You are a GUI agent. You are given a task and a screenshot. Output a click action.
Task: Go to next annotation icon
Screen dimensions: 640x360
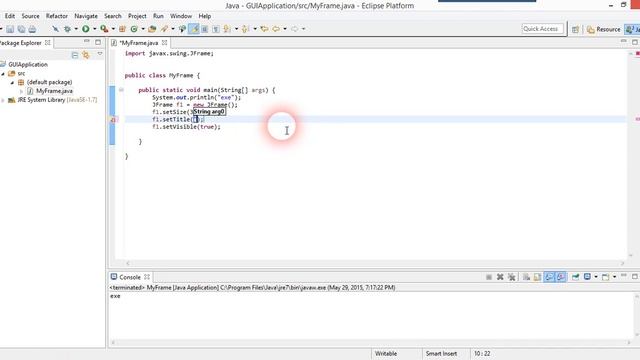pos(227,29)
